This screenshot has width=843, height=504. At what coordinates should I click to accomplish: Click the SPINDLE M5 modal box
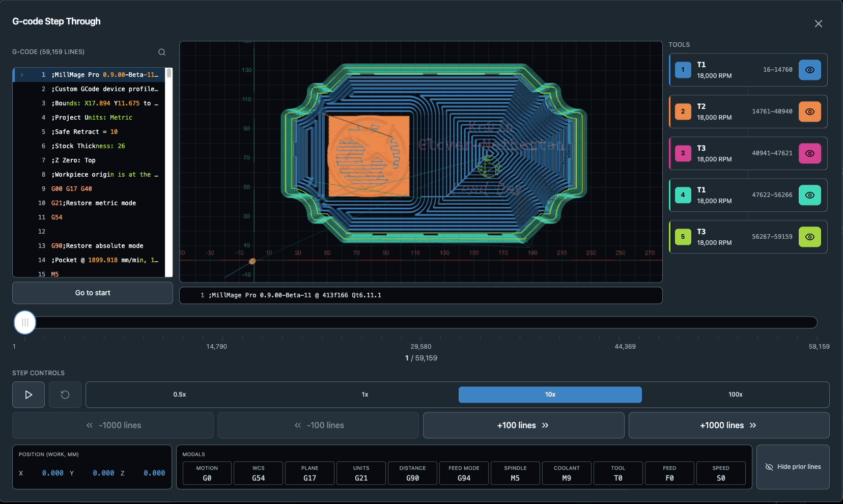click(516, 473)
